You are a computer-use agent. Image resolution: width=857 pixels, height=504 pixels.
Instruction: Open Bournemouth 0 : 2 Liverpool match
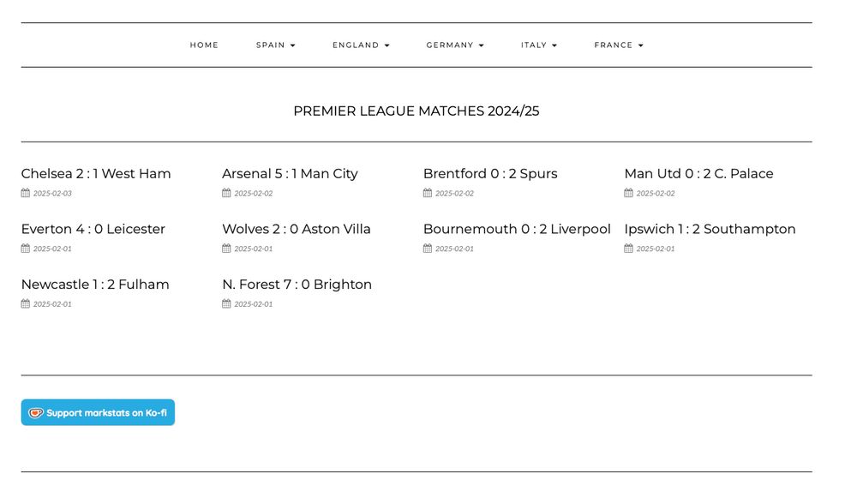pyautogui.click(x=517, y=229)
